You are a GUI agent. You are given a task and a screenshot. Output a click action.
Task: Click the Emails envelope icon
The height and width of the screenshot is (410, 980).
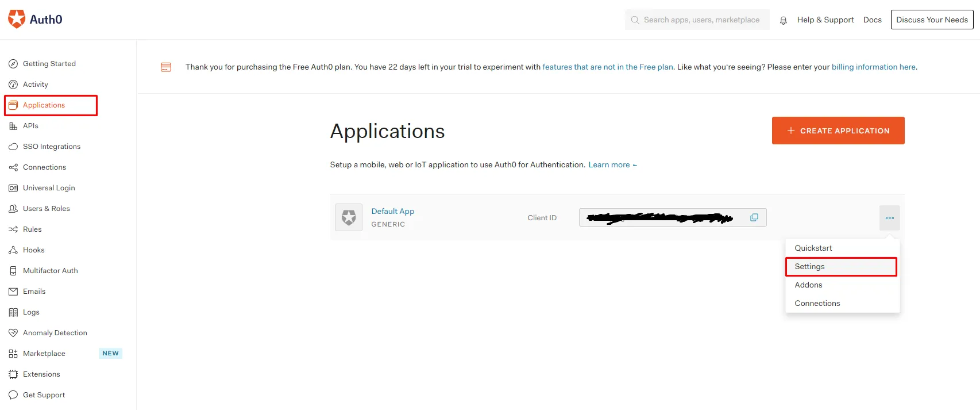tap(13, 292)
